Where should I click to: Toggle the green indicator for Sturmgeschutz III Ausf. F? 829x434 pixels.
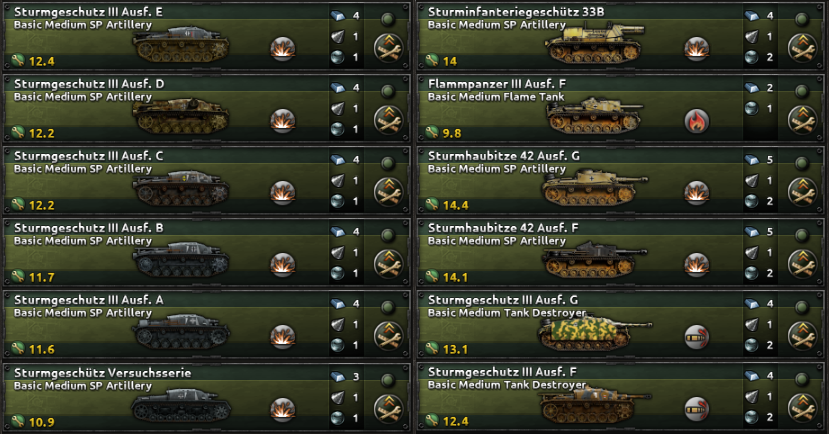[x=802, y=380]
